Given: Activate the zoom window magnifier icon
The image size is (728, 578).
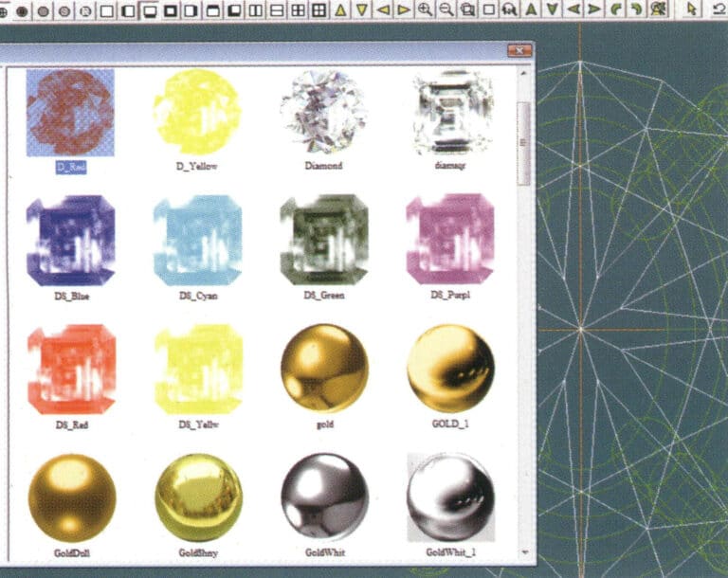Looking at the screenshot, I should click(x=467, y=10).
